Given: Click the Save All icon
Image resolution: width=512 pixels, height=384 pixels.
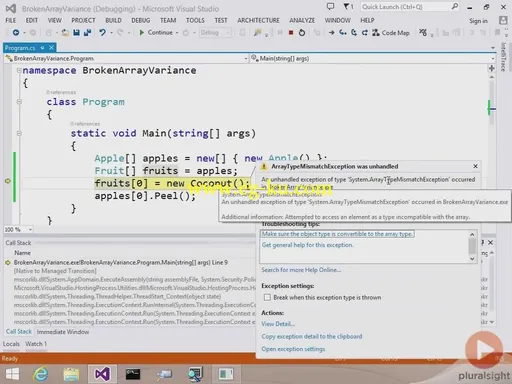Looking at the screenshot, I should (x=87, y=32).
